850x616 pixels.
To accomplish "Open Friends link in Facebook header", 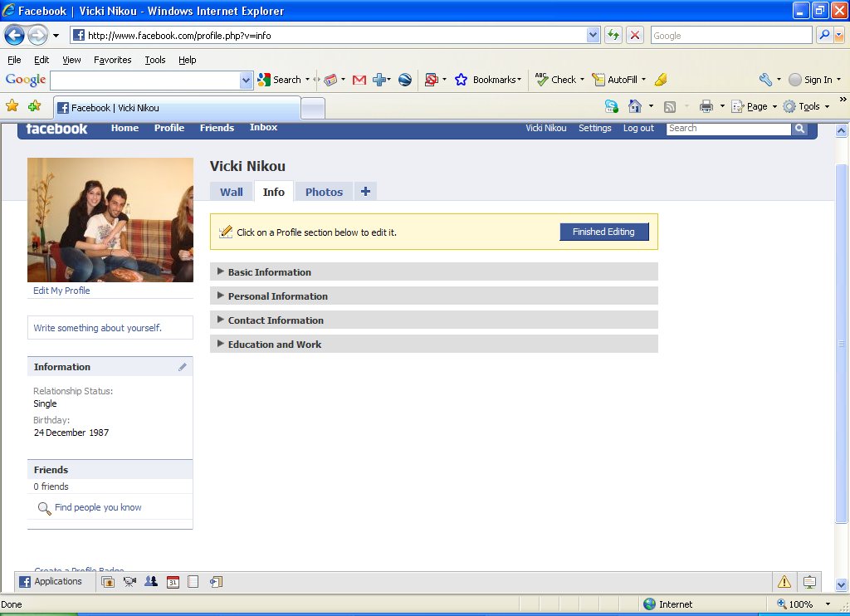I will 217,128.
